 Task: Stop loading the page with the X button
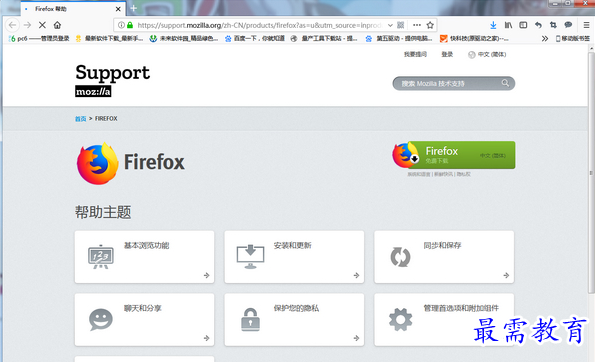[42, 25]
